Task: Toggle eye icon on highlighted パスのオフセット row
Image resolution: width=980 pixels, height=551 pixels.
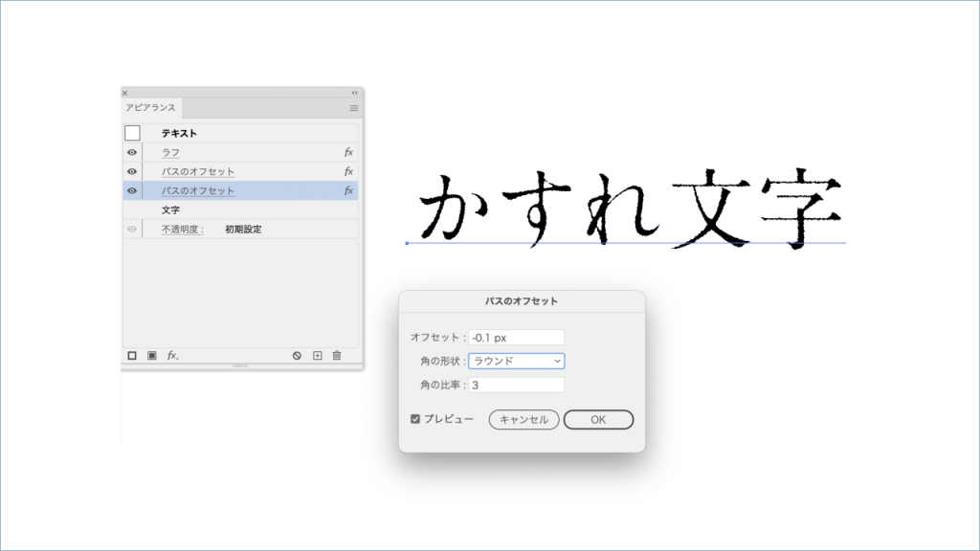Action: (132, 190)
